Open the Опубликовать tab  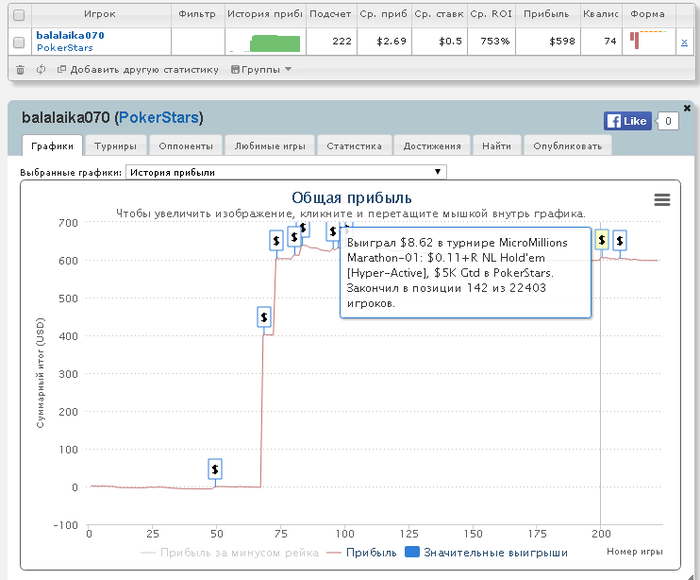[567, 146]
